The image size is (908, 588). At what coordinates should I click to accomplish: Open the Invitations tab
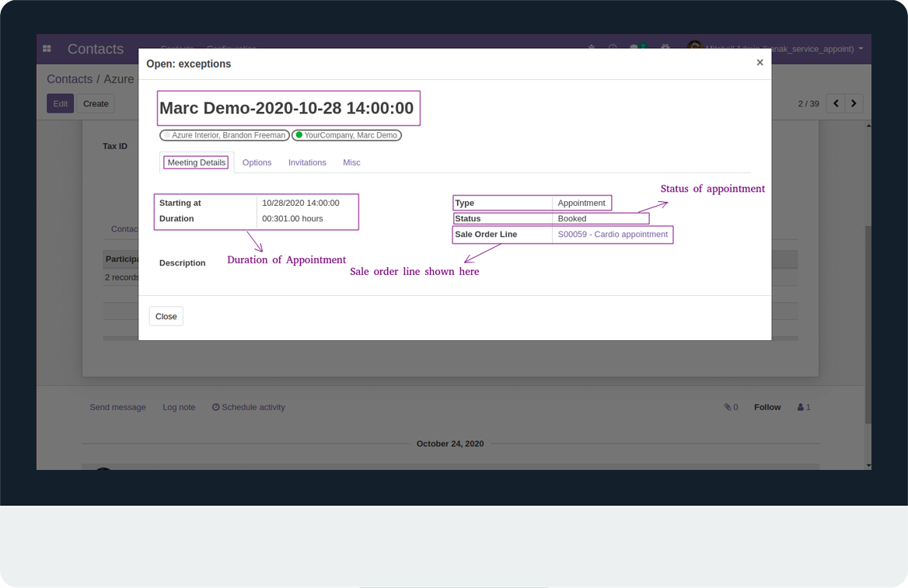coord(307,162)
